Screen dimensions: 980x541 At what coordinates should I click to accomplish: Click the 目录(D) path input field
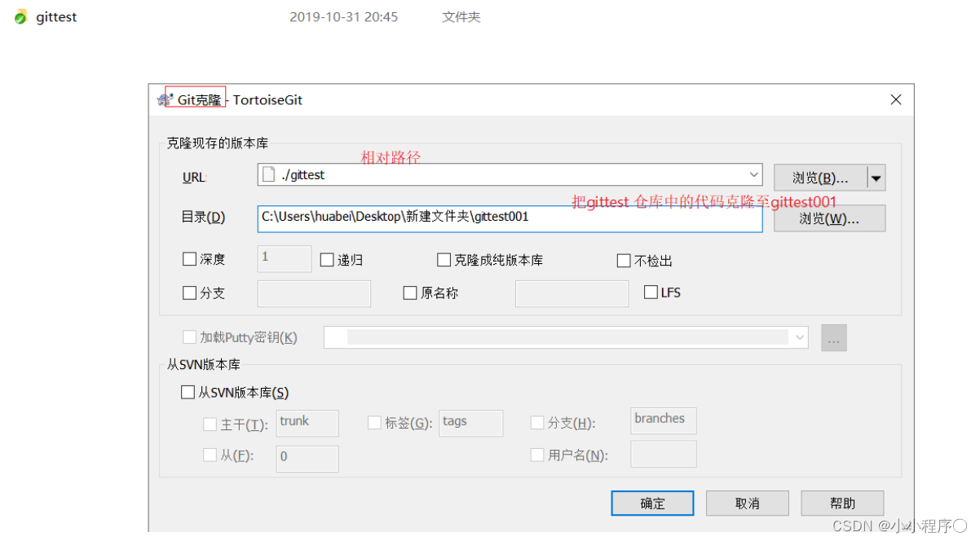click(510, 218)
